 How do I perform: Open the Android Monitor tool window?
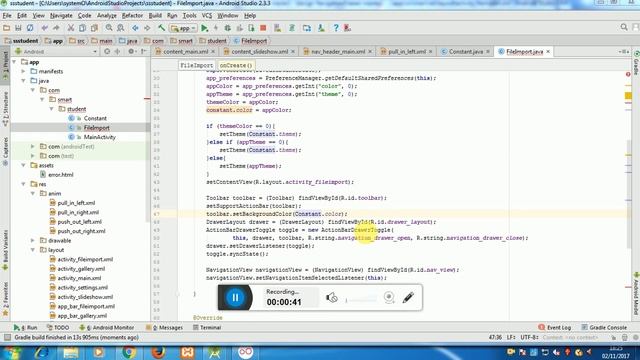106,327
